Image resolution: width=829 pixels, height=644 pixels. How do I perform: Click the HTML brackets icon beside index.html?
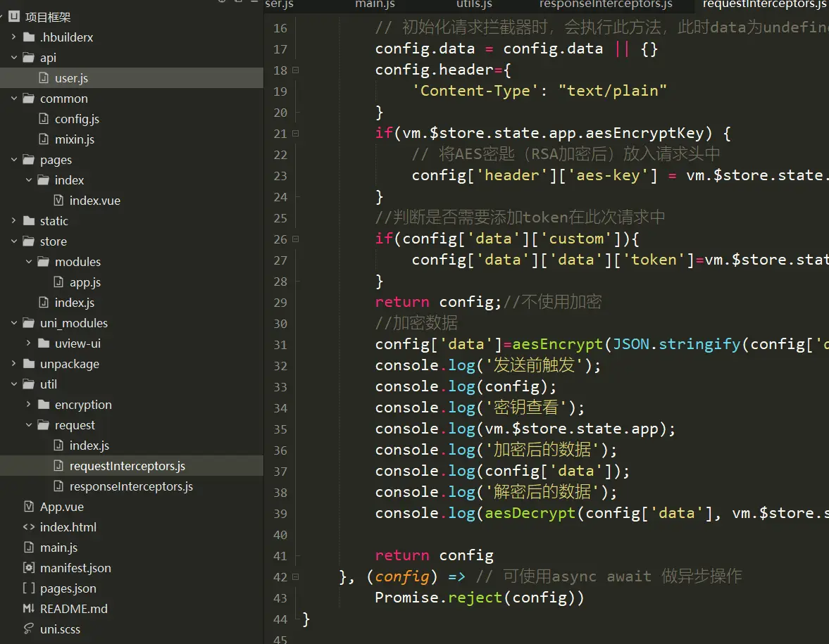pyautogui.click(x=28, y=527)
